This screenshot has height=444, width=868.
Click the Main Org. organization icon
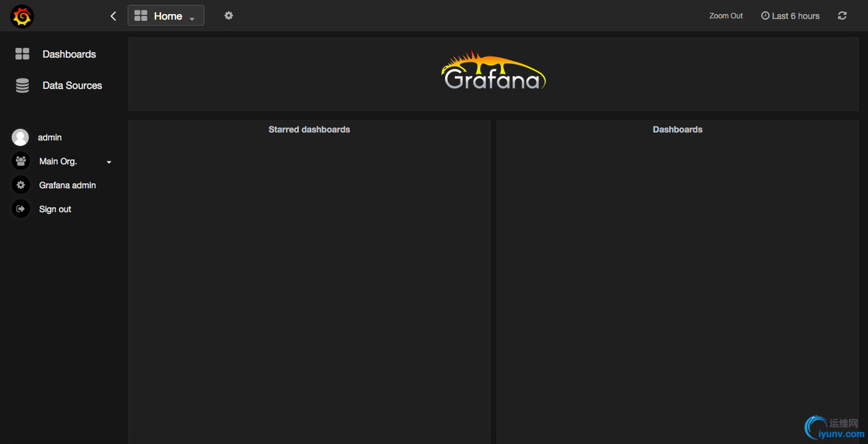pos(21,161)
